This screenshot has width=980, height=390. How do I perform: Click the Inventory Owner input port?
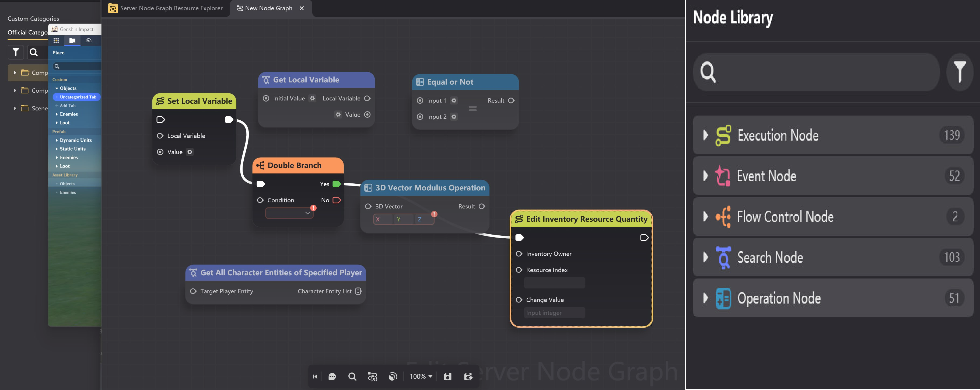click(x=519, y=254)
